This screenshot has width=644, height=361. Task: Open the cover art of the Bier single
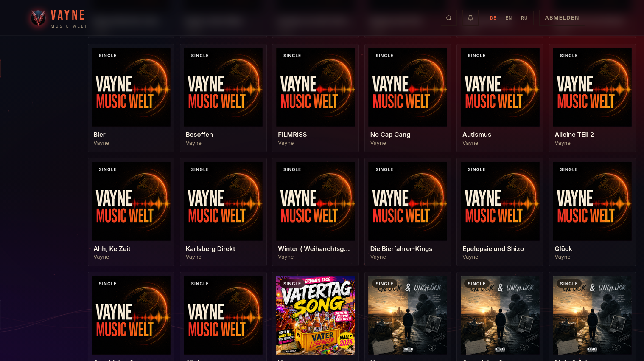click(x=131, y=87)
